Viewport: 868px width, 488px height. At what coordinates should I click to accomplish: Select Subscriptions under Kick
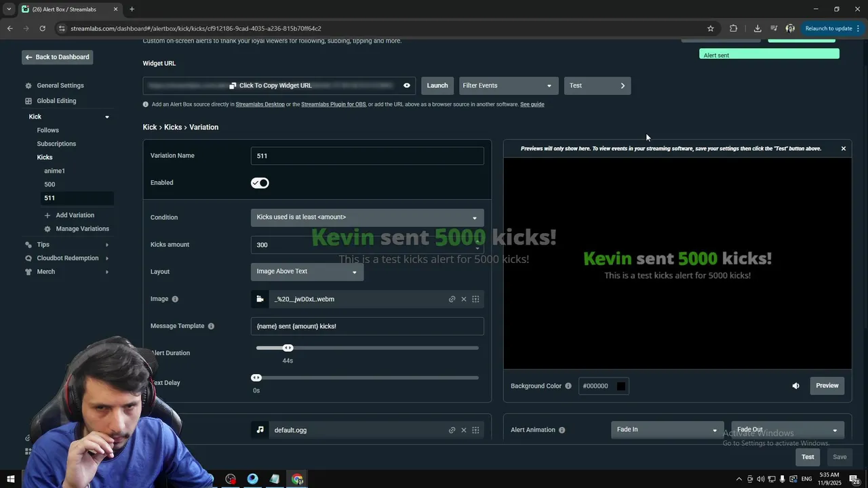pos(56,144)
